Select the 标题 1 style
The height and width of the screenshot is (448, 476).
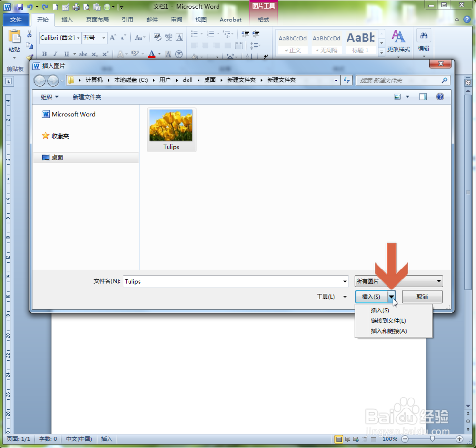pos(361,42)
